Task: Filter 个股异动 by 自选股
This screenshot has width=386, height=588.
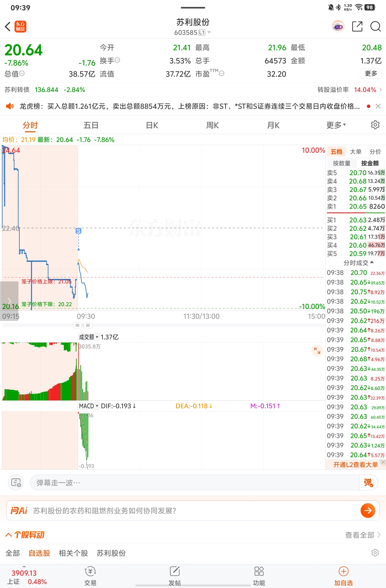Action: (x=39, y=553)
